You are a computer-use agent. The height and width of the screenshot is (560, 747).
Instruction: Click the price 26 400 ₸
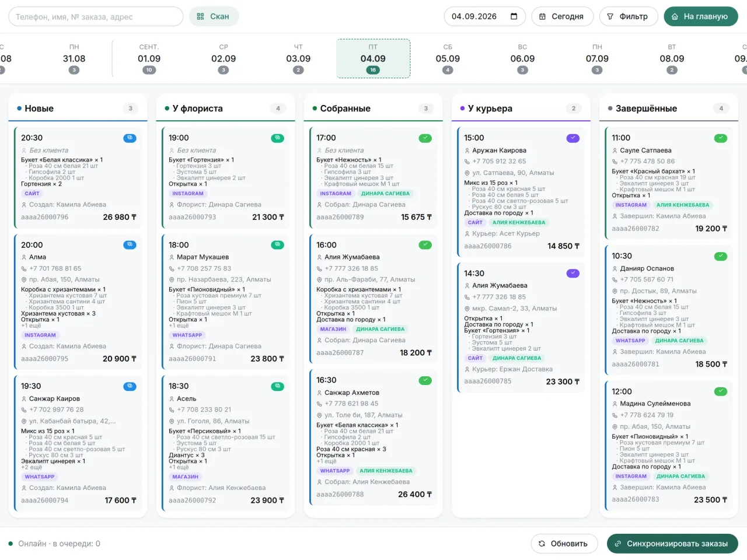point(415,494)
